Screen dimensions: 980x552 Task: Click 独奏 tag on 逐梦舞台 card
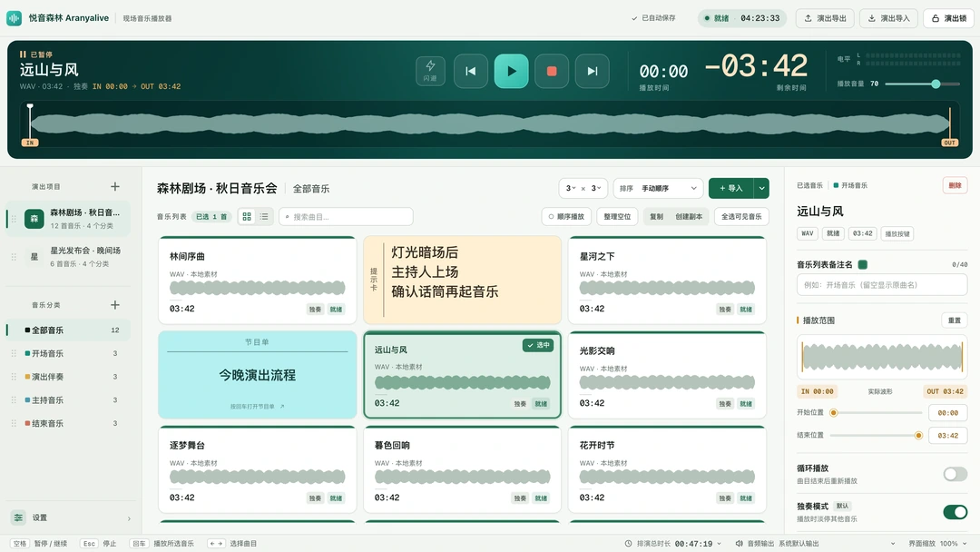315,498
